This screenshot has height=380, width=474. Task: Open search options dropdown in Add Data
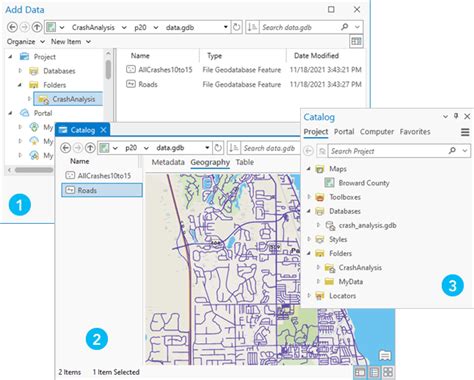(x=357, y=27)
